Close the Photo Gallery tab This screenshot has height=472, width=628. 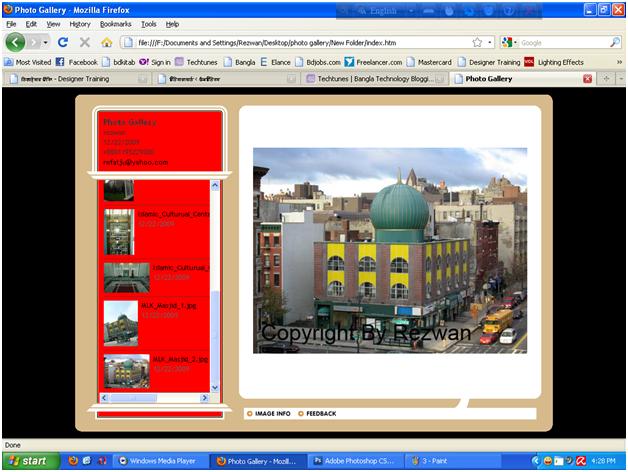(x=587, y=79)
